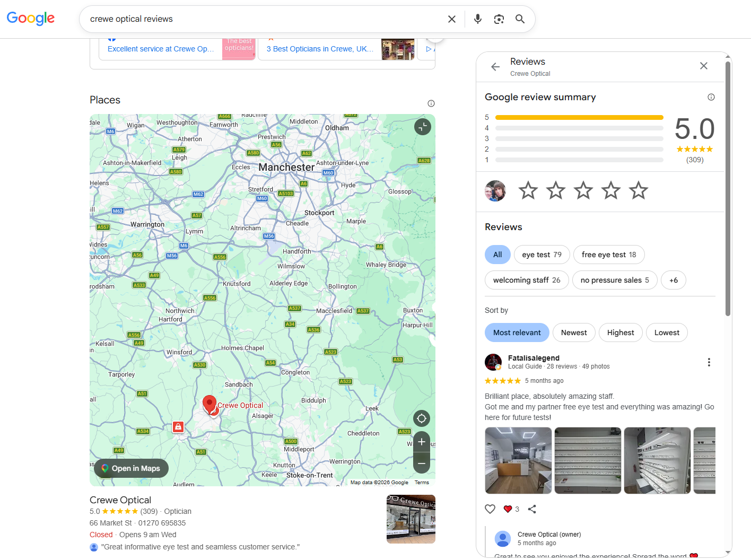Click the 5-star rating bar
Viewport: 751px width, 560px height.
[x=579, y=117]
